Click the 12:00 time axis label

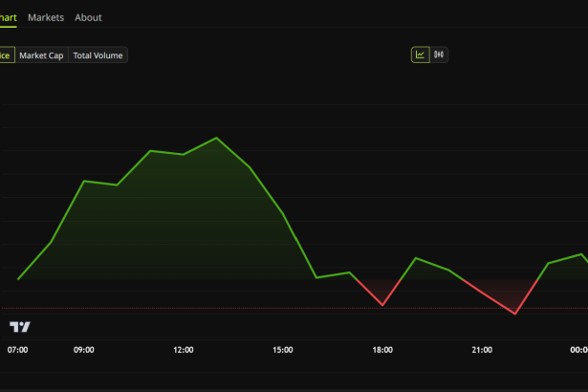click(x=184, y=350)
